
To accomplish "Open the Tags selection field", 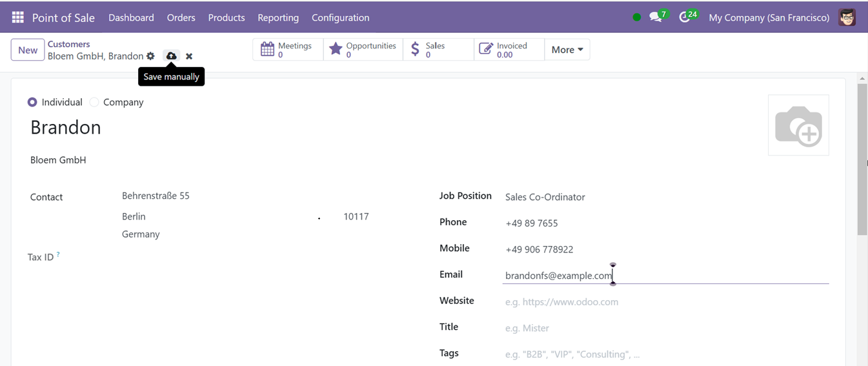I will (667, 354).
